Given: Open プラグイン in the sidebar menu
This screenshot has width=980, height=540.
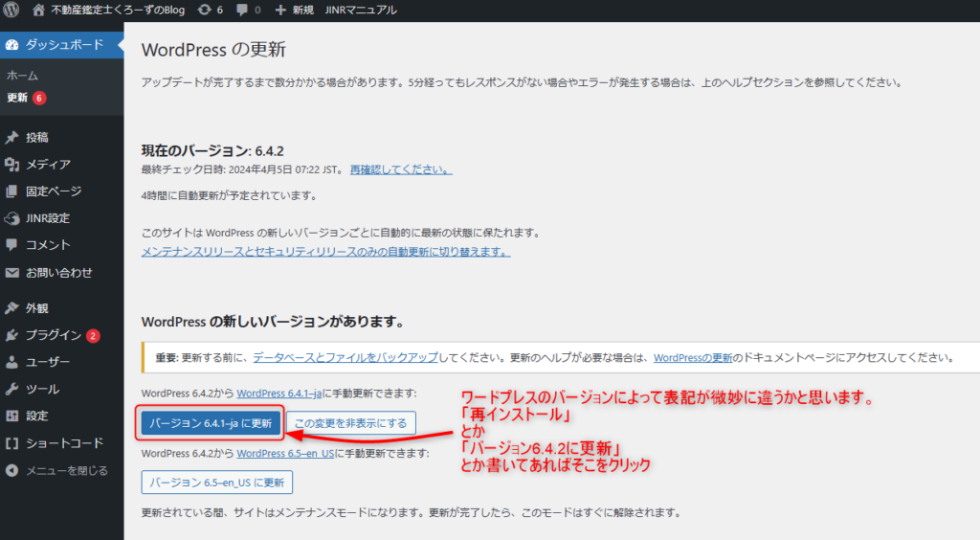Looking at the screenshot, I should (x=54, y=336).
